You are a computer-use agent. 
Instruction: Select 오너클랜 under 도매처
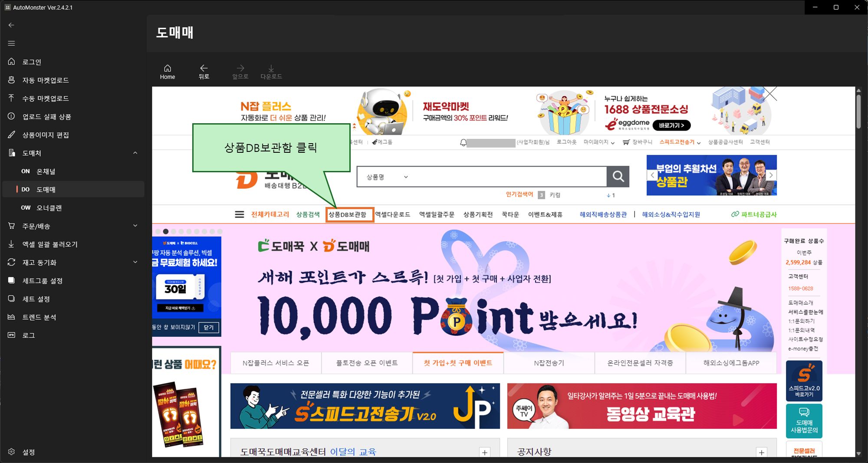73,208
